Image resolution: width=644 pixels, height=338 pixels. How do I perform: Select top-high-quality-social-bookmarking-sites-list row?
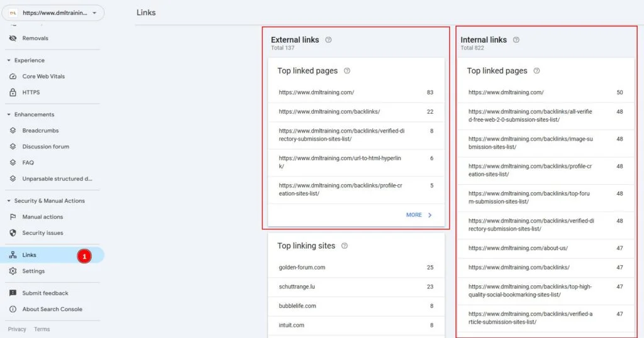click(546, 291)
